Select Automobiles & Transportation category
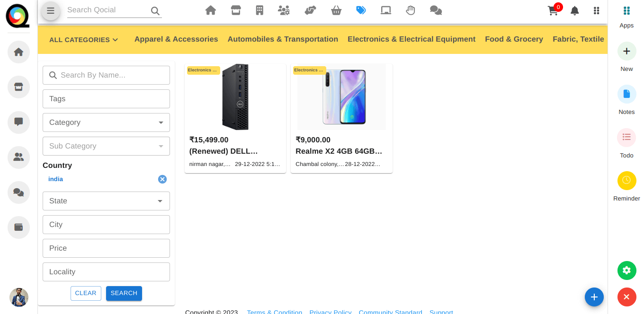The width and height of the screenshot is (644, 314). 283,39
